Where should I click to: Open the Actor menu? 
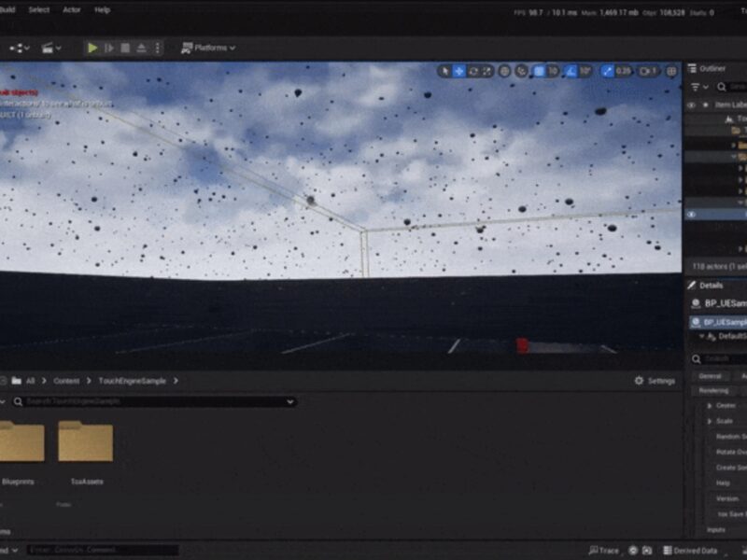(x=72, y=9)
